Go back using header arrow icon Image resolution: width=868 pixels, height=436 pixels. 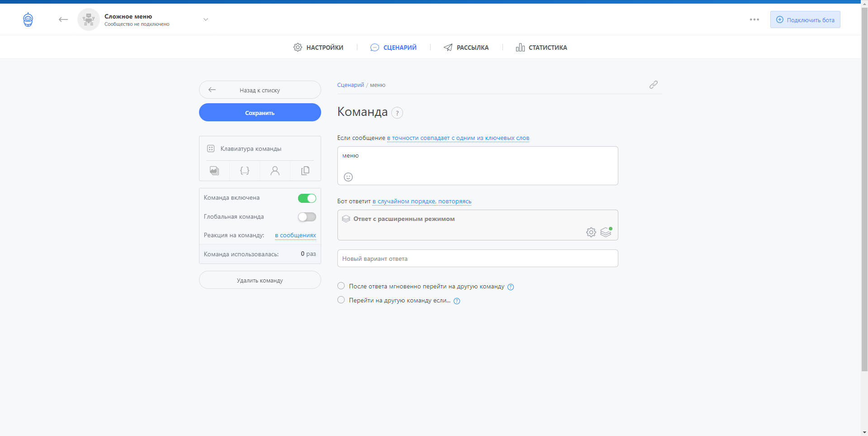click(63, 19)
